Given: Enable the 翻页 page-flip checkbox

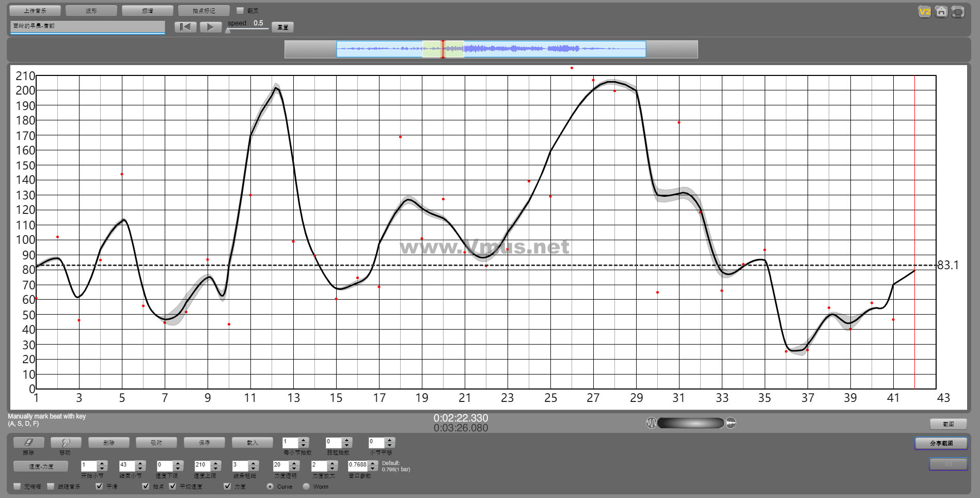Looking at the screenshot, I should (x=240, y=10).
